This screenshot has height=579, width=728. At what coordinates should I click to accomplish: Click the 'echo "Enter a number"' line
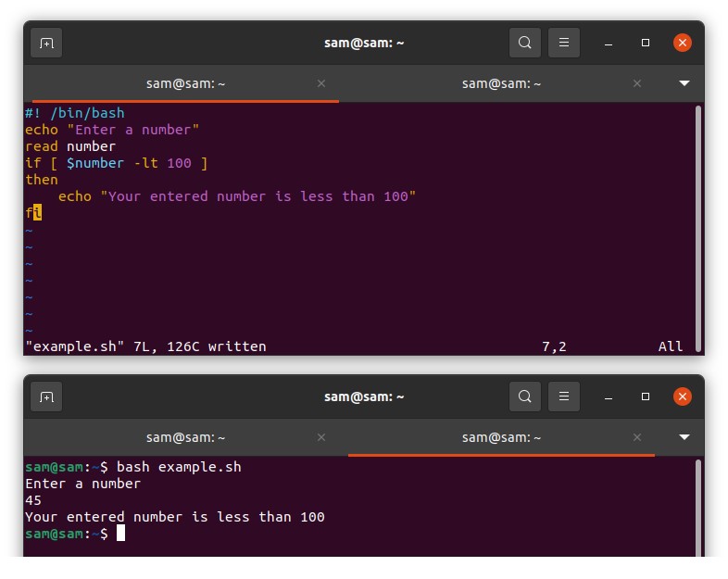coord(112,130)
